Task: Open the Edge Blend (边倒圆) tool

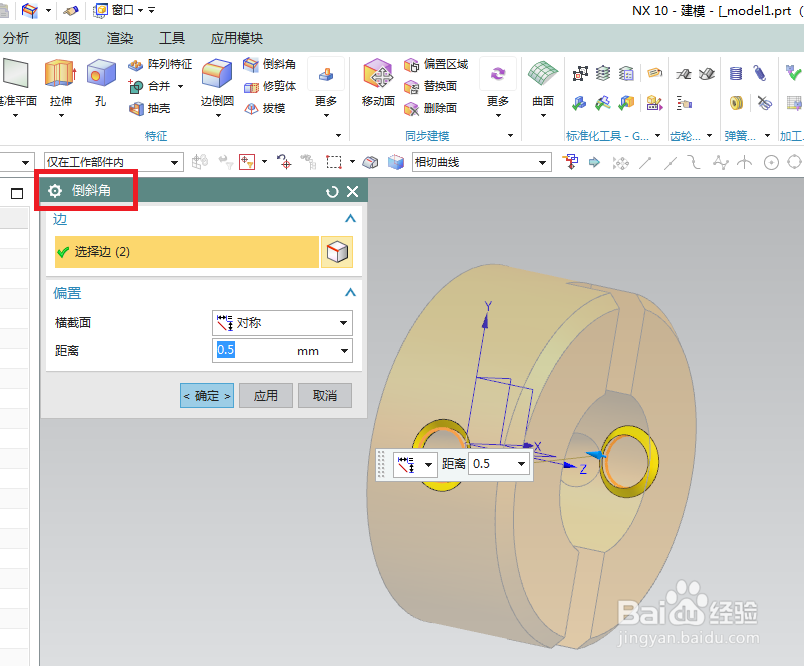Action: pyautogui.click(x=217, y=82)
